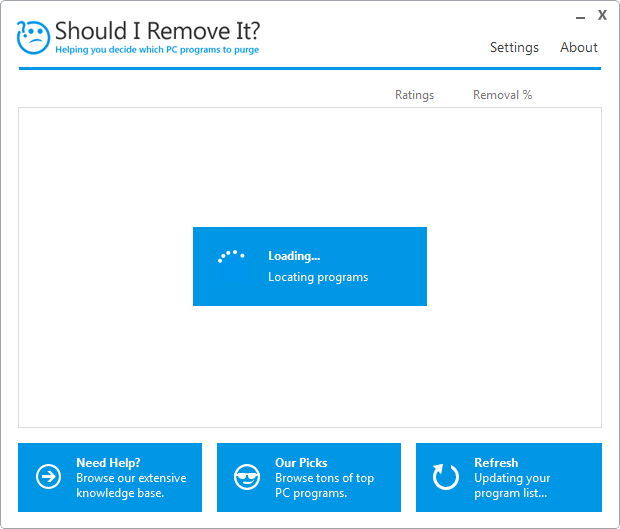Click 'Browse tons of top PC programs.' text
The height and width of the screenshot is (529, 620).
tap(325, 486)
